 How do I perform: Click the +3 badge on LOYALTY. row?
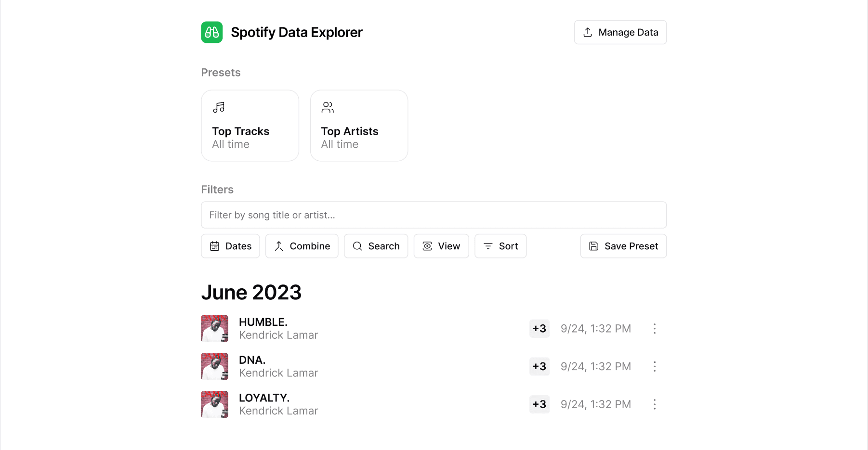coord(539,404)
